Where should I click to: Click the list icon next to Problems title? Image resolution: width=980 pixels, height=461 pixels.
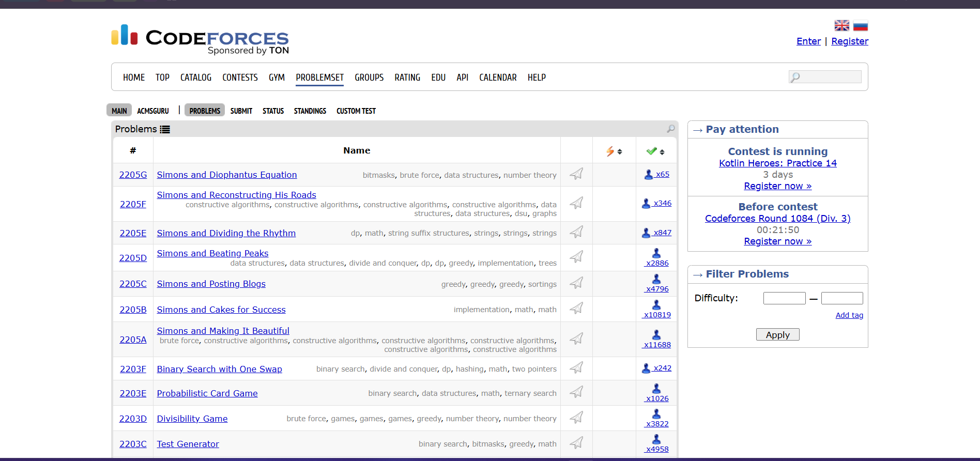165,130
